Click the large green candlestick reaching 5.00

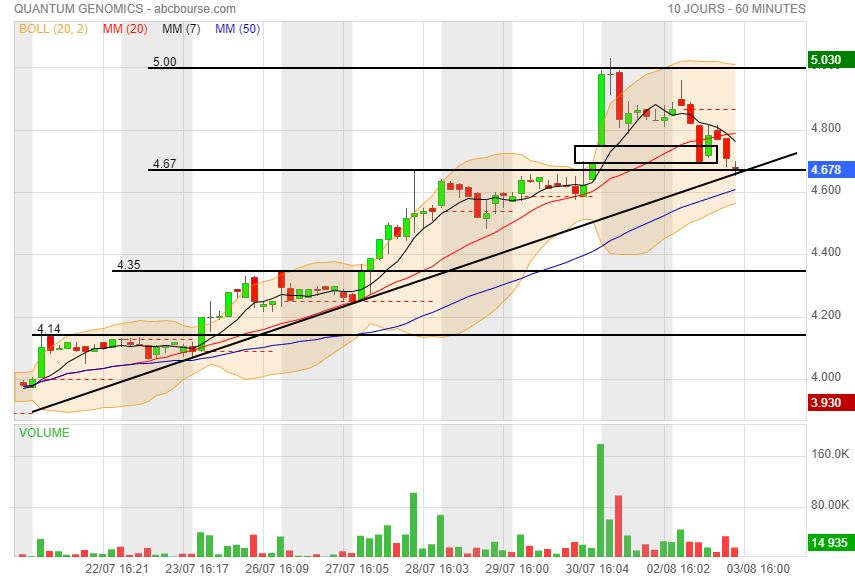point(601,111)
